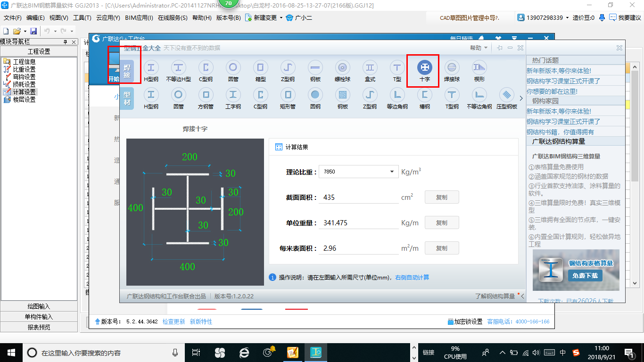Click the Windows taskbar search box
Screen dimensions: 644x362
click(x=103, y=352)
